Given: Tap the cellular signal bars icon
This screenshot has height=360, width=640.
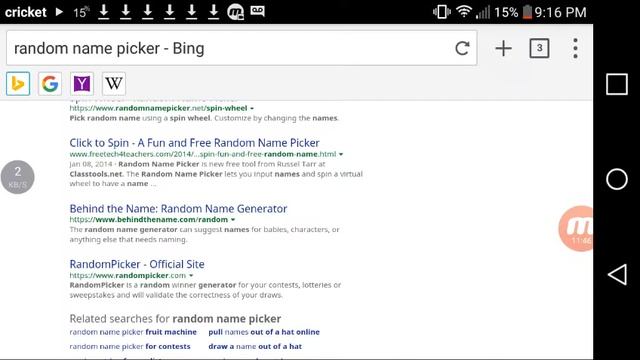Looking at the screenshot, I should pyautogui.click(x=483, y=12).
